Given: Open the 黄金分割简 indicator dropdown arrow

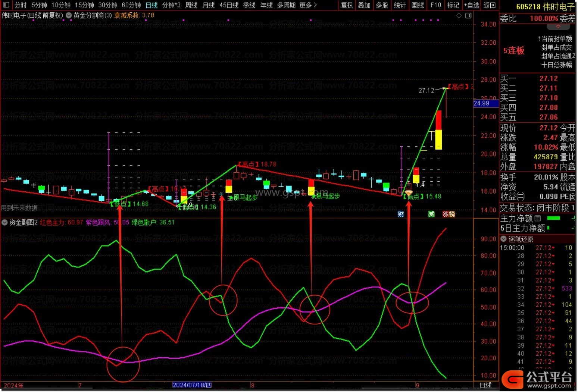Looking at the screenshot, I should tap(69, 16).
